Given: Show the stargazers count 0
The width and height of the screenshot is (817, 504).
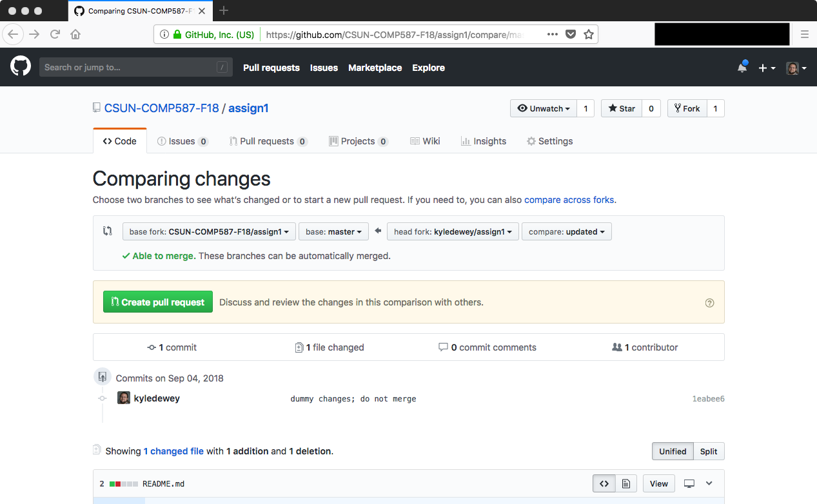Looking at the screenshot, I should pyautogui.click(x=651, y=108).
